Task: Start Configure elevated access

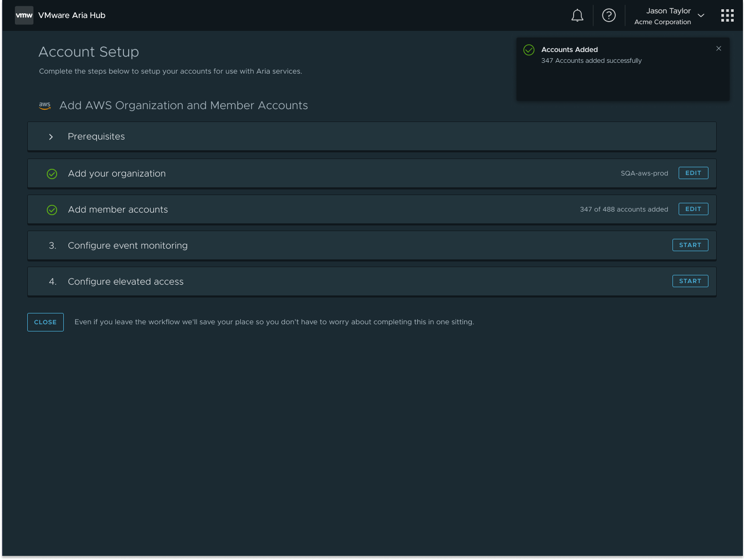Action: click(x=690, y=281)
